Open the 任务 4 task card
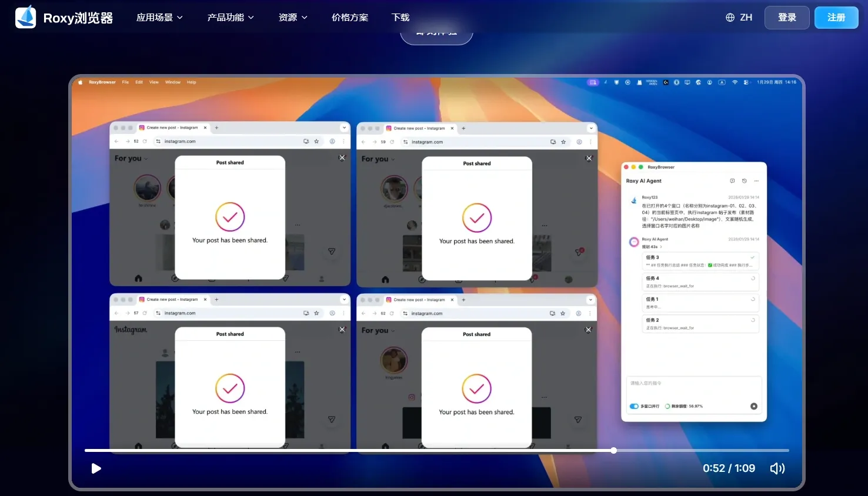 pos(700,282)
